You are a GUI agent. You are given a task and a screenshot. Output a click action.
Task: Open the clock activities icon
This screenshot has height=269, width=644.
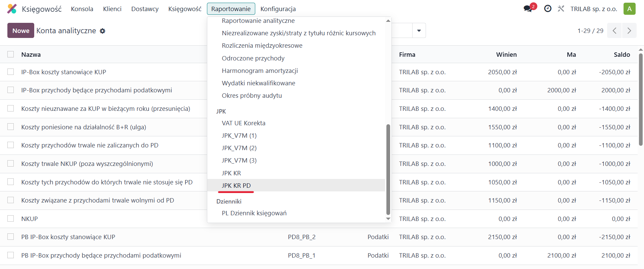548,9
